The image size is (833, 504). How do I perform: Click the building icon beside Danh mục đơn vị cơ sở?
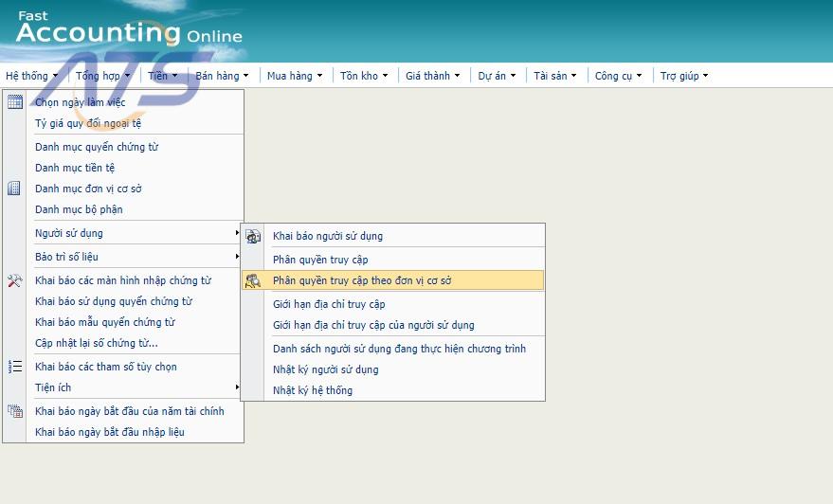coord(14,189)
